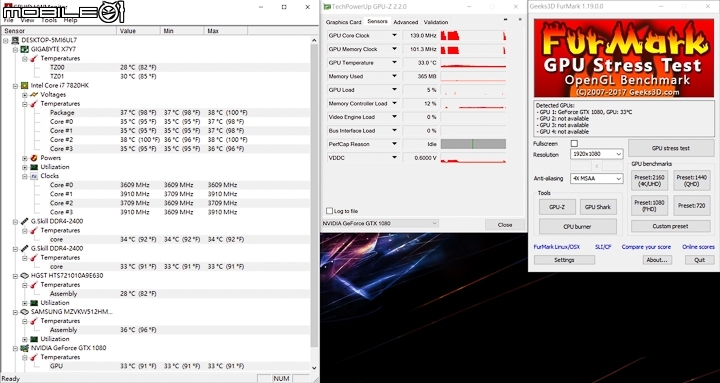Click the Utilization icon under HGST drive
Viewport: 720px width, 383px height.
34,303
